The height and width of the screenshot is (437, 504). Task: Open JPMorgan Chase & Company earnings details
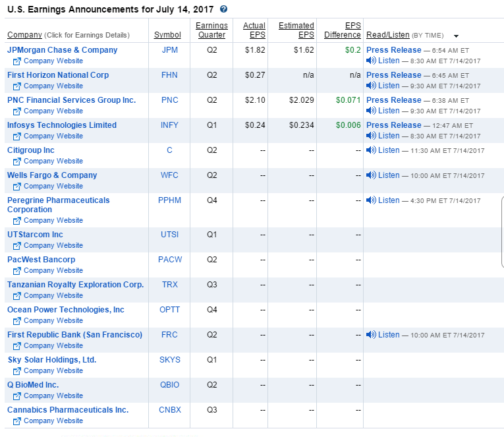coord(63,50)
